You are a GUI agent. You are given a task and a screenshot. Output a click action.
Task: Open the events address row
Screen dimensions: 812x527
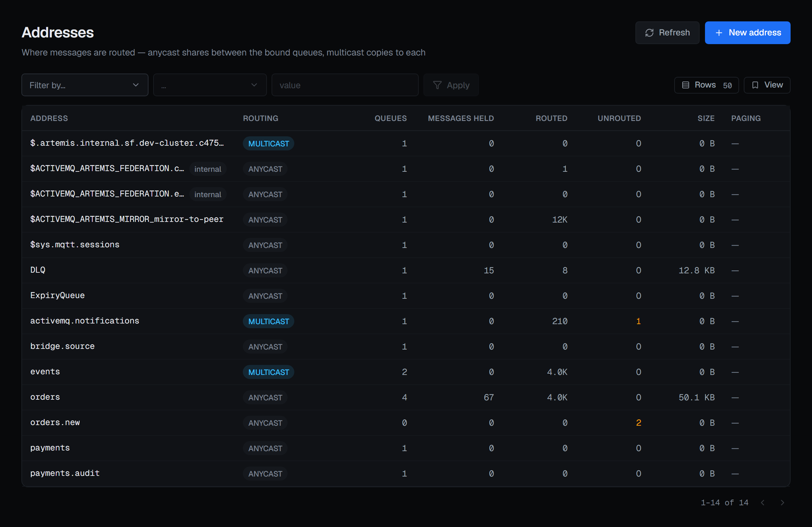point(406,372)
